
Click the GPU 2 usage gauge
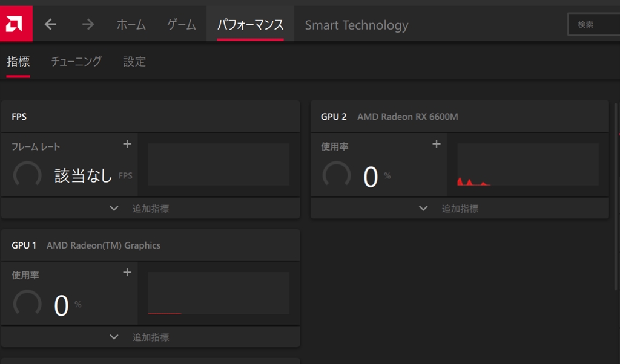(337, 175)
